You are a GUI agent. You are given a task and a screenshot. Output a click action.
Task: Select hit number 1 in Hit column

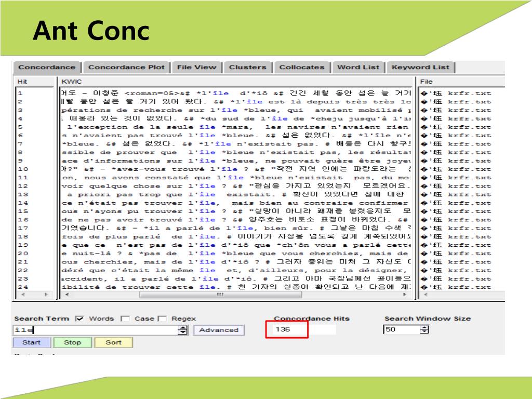(20, 94)
